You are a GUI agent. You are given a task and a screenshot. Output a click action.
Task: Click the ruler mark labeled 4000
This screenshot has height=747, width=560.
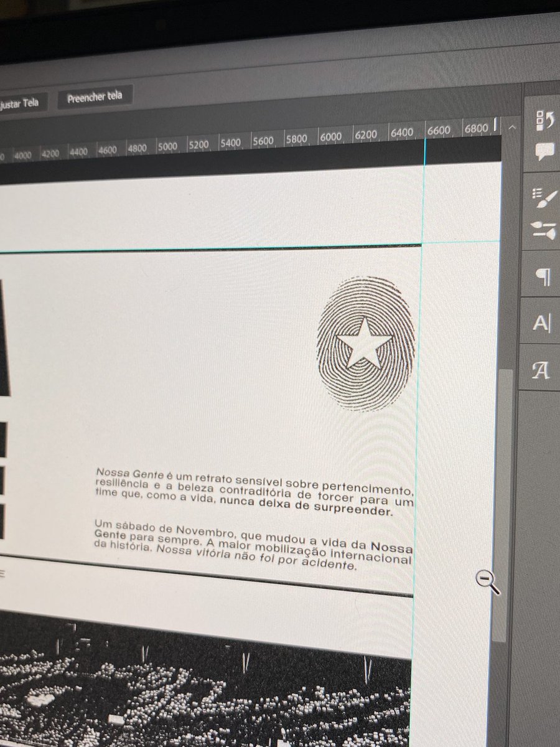[22, 155]
